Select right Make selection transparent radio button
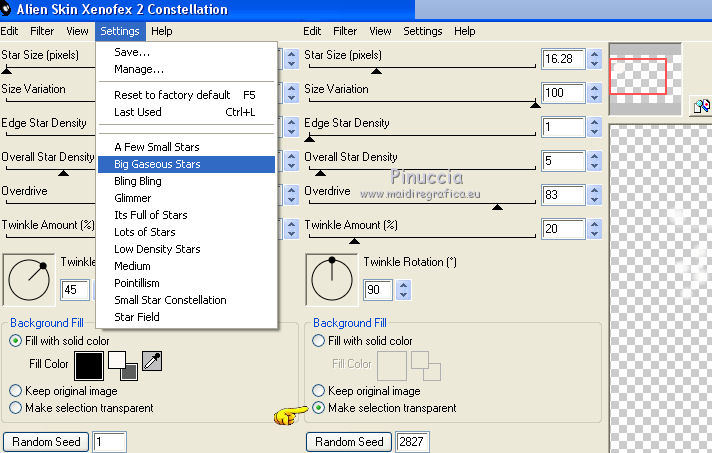The width and height of the screenshot is (712, 453). 318,408
